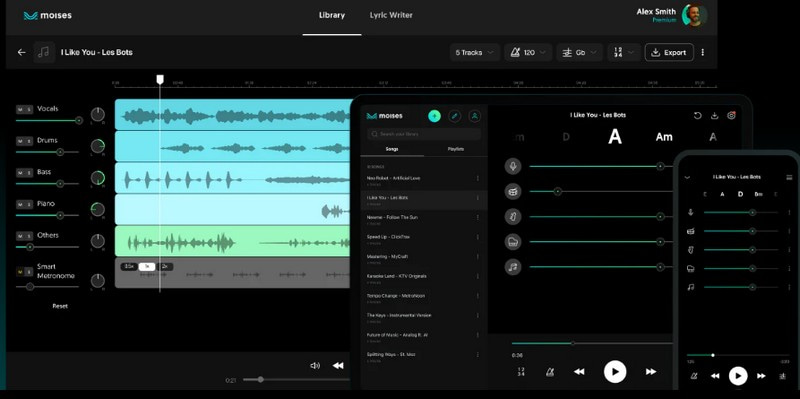The image size is (800, 399).
Task: Solo the Vocals track
Action: (x=29, y=109)
